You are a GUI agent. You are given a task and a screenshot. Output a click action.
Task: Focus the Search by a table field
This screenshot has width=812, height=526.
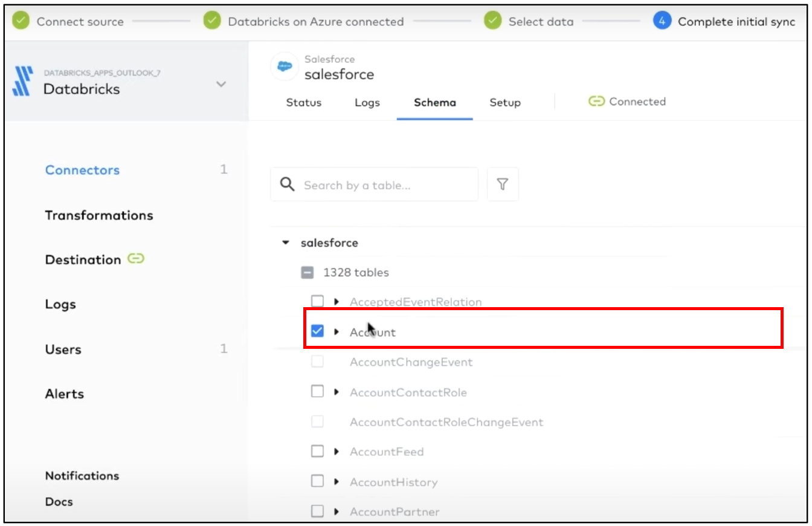(387, 185)
